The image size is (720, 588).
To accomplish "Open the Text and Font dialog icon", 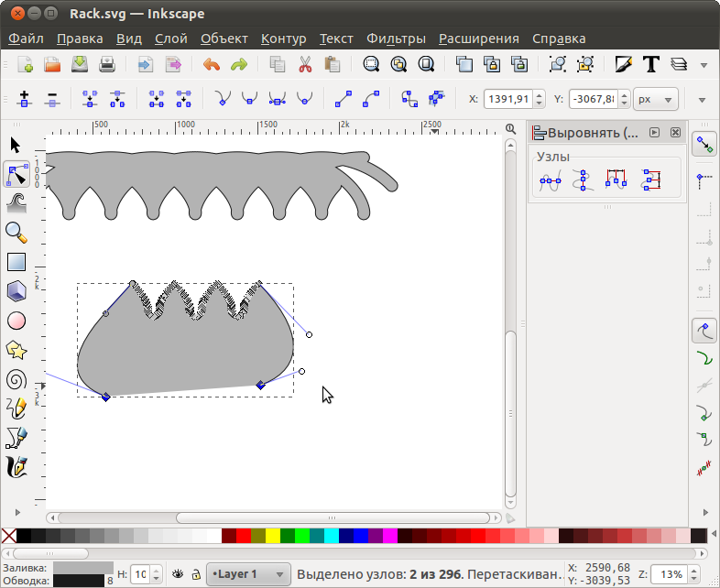I will (651, 64).
